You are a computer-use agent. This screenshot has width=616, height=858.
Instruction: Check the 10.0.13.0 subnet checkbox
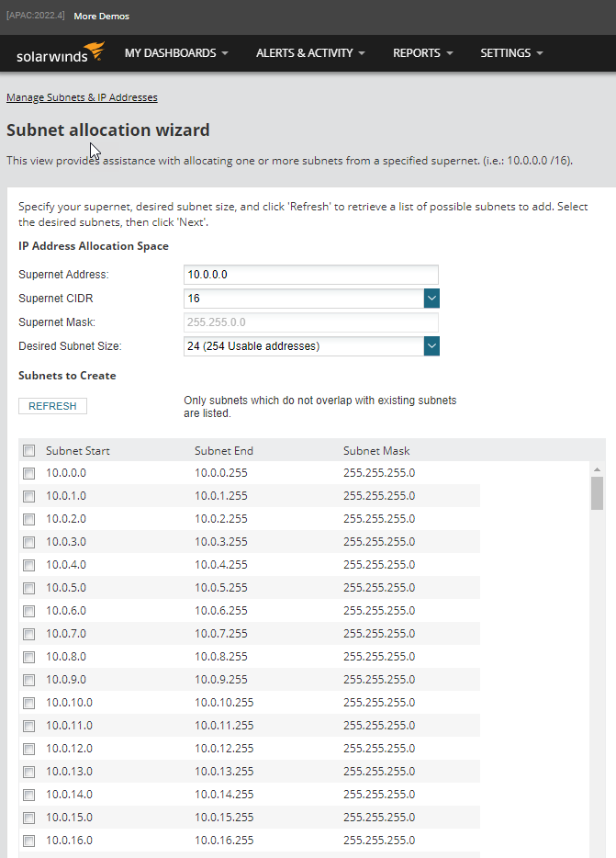pyautogui.click(x=29, y=772)
